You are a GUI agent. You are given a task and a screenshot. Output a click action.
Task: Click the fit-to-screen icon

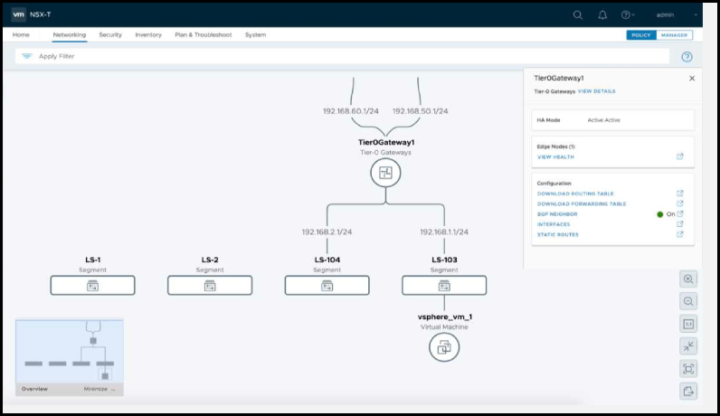pyautogui.click(x=688, y=369)
